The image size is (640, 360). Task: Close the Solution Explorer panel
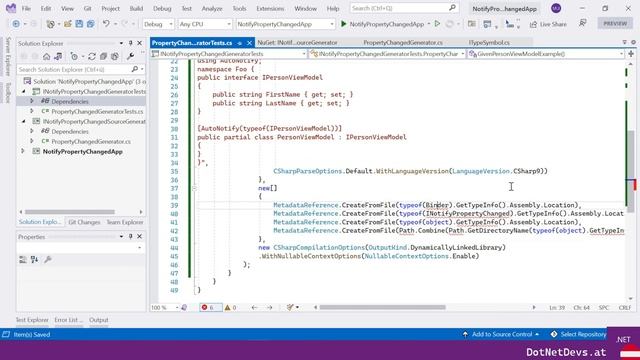click(x=140, y=43)
